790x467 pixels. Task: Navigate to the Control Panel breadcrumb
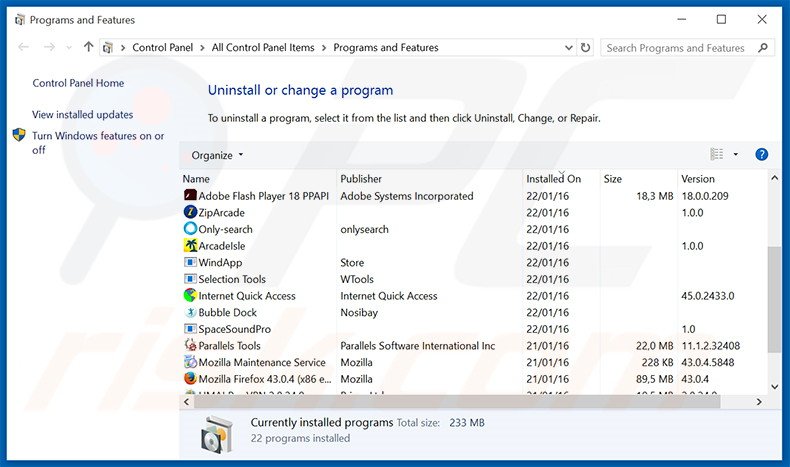tap(162, 47)
